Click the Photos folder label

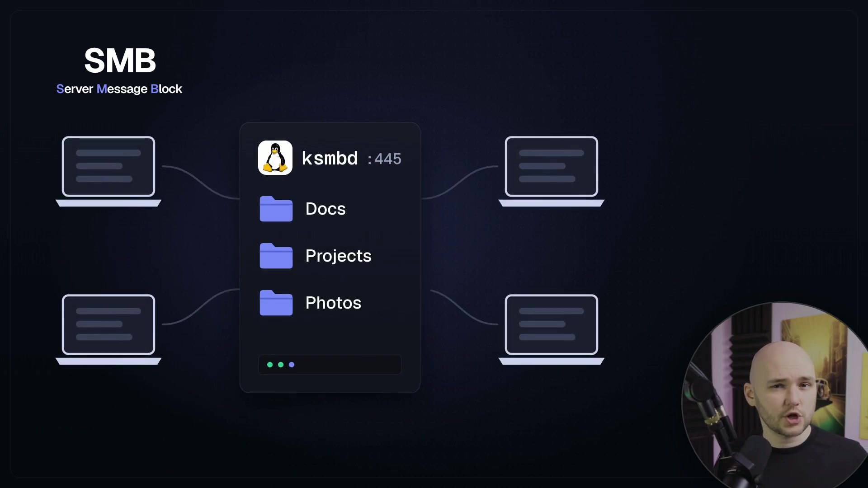333,303
